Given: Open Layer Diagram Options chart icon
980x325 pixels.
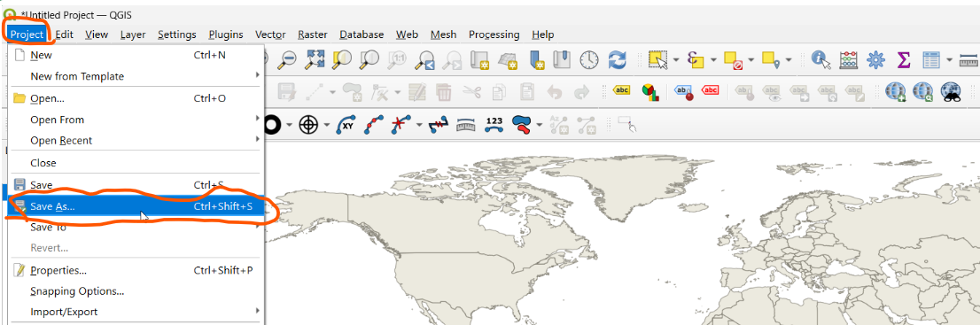Looking at the screenshot, I should [x=650, y=92].
